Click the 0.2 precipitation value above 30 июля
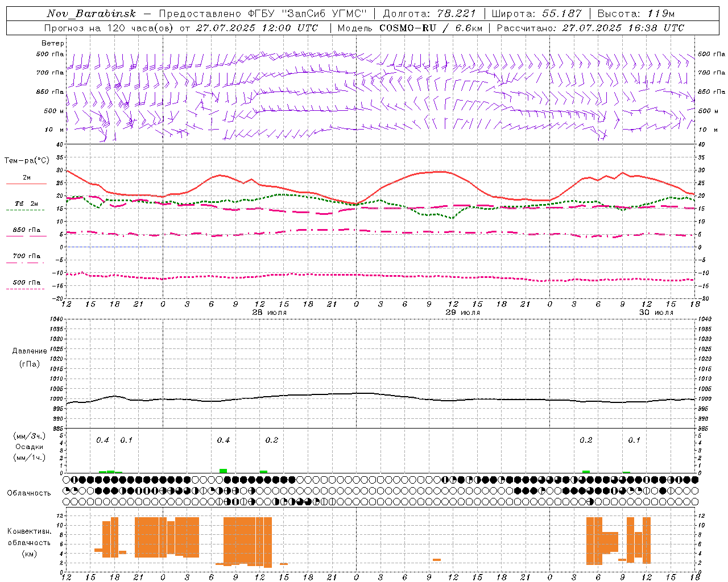This screenshot has height=582, width=728. coord(586,440)
